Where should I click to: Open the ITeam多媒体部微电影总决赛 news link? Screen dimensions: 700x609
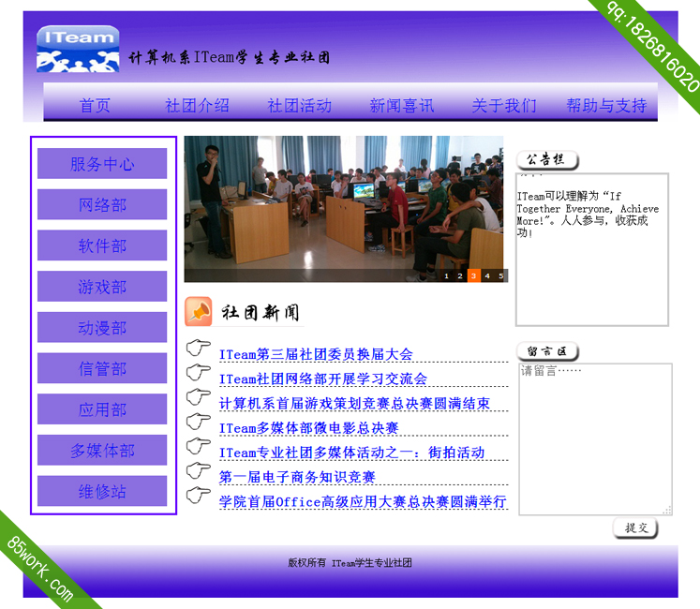[308, 428]
